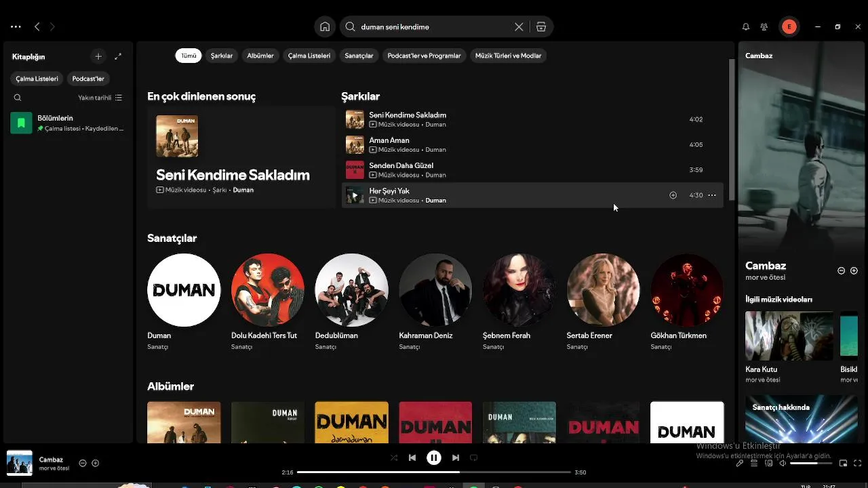Search within library using magnifier icon
This screenshot has height=488, width=868.
[18, 98]
